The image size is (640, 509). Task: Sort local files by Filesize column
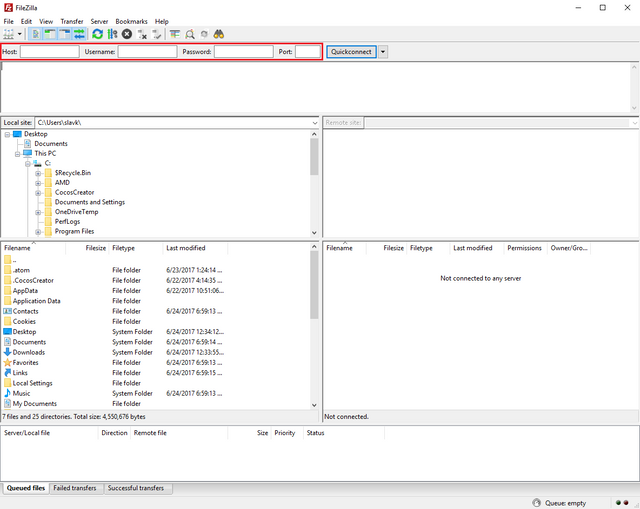87,248
